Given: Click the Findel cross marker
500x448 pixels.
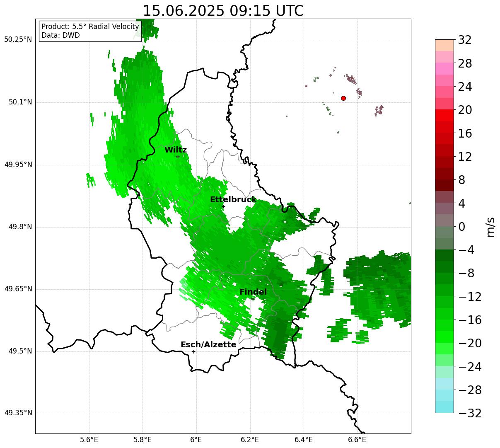Looking at the screenshot, I should (x=253, y=299).
